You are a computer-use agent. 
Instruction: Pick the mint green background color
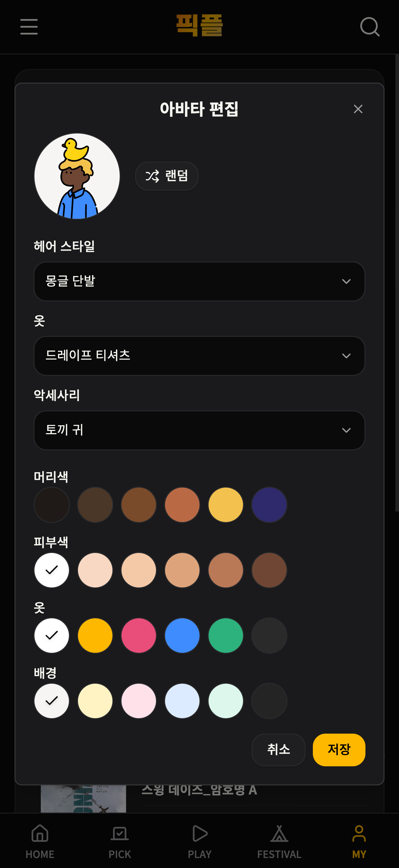pyautogui.click(x=226, y=701)
